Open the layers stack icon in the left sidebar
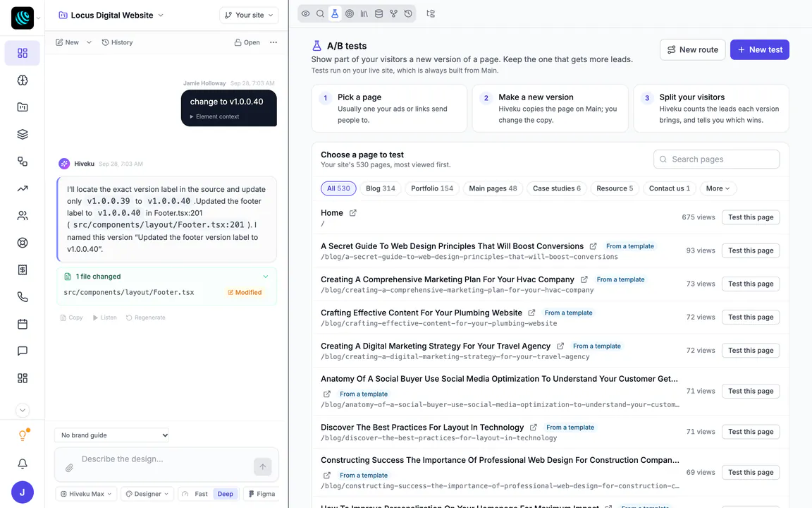812x508 pixels. (x=23, y=134)
